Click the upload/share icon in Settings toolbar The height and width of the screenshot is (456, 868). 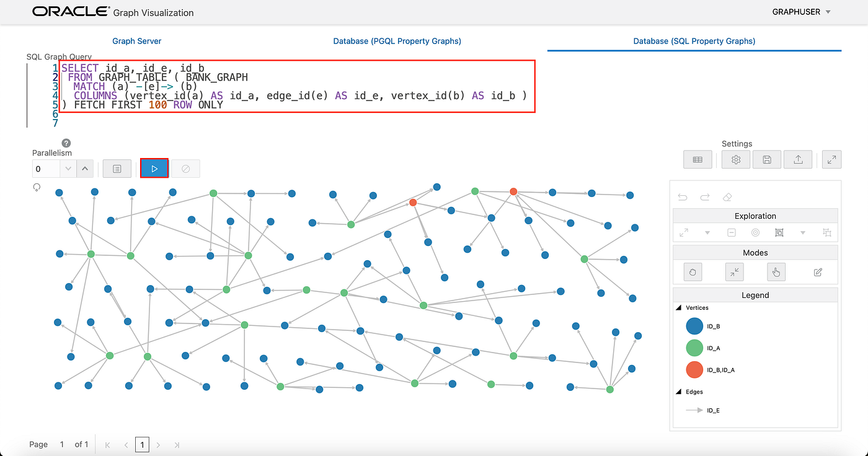797,159
